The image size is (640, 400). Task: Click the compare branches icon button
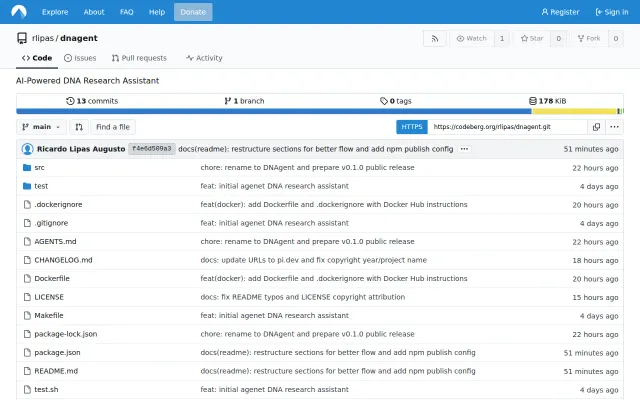point(79,127)
